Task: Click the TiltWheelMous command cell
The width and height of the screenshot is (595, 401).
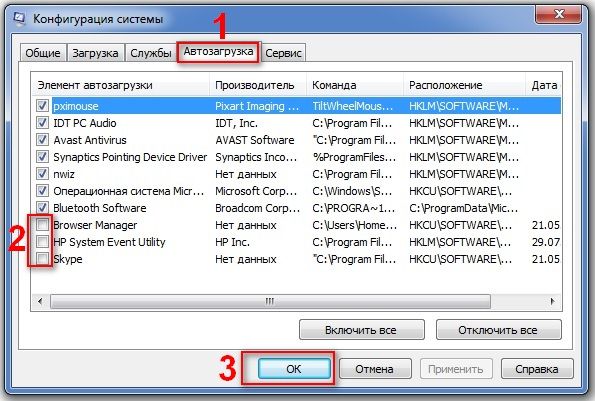Action: point(353,106)
